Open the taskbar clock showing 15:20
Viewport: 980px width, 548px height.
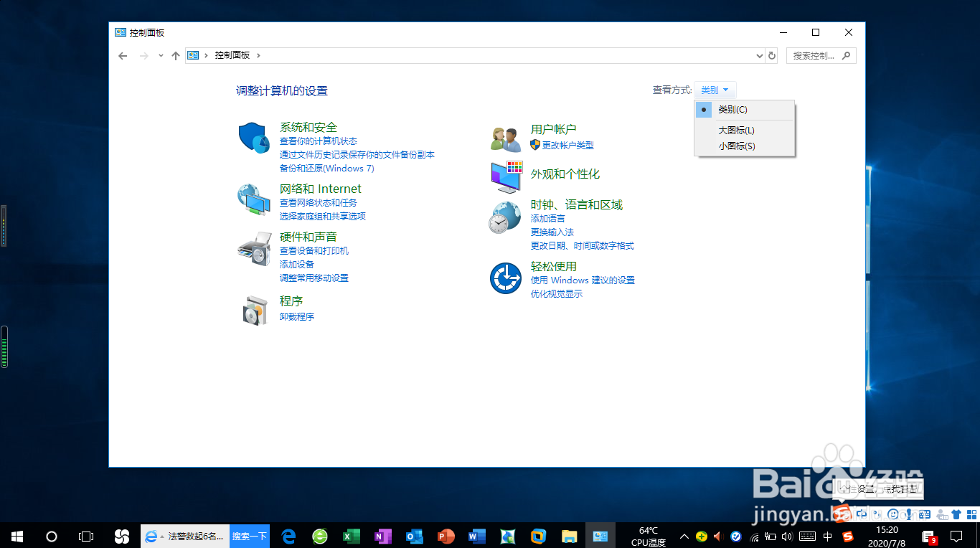[x=887, y=536]
